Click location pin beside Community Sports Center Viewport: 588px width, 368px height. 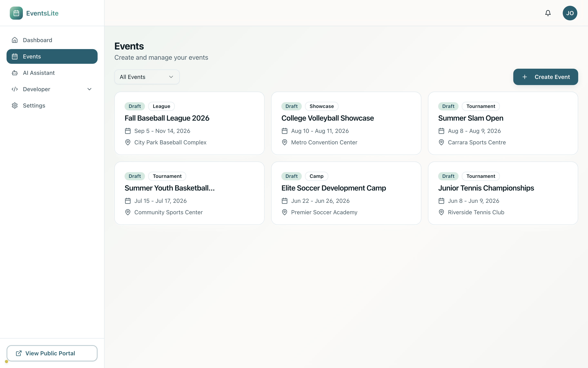click(128, 212)
